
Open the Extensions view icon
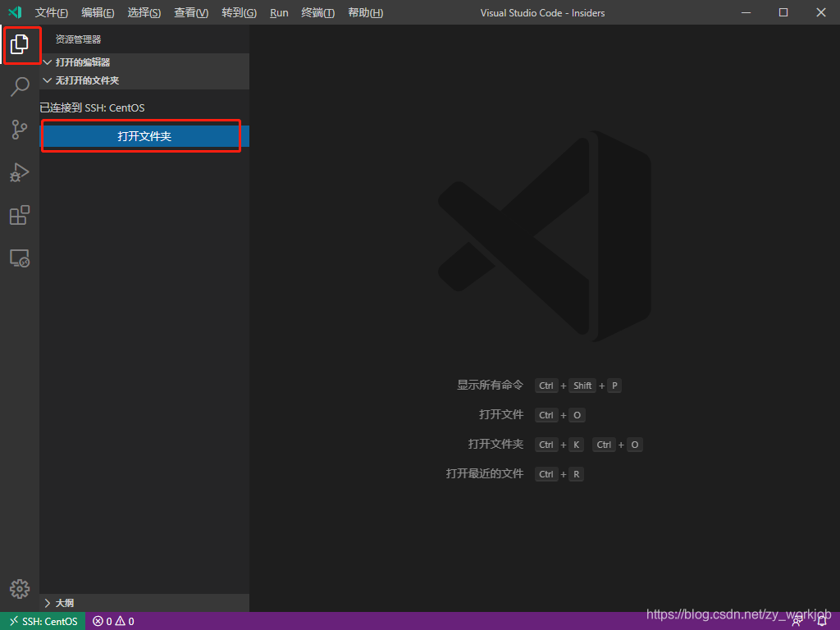[x=20, y=216]
